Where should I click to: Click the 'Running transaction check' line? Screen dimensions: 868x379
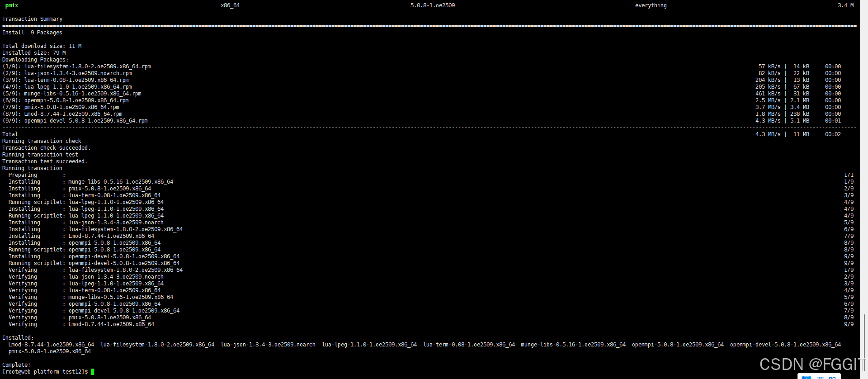point(42,141)
